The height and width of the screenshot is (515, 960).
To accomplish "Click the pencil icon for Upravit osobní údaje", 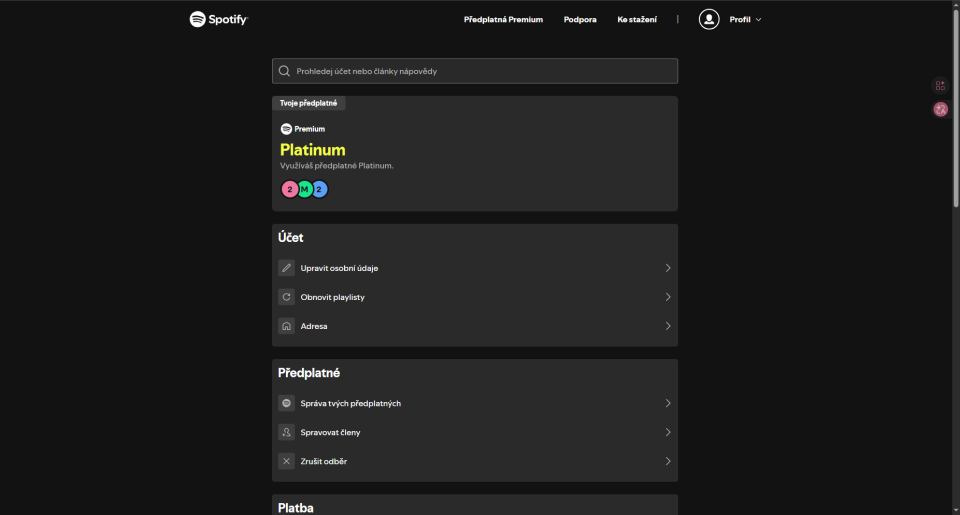I will (x=286, y=268).
